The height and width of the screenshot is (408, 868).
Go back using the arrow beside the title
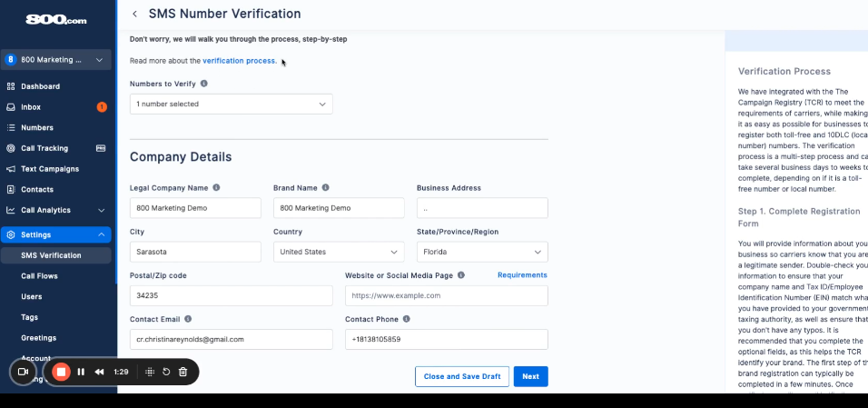[134, 14]
